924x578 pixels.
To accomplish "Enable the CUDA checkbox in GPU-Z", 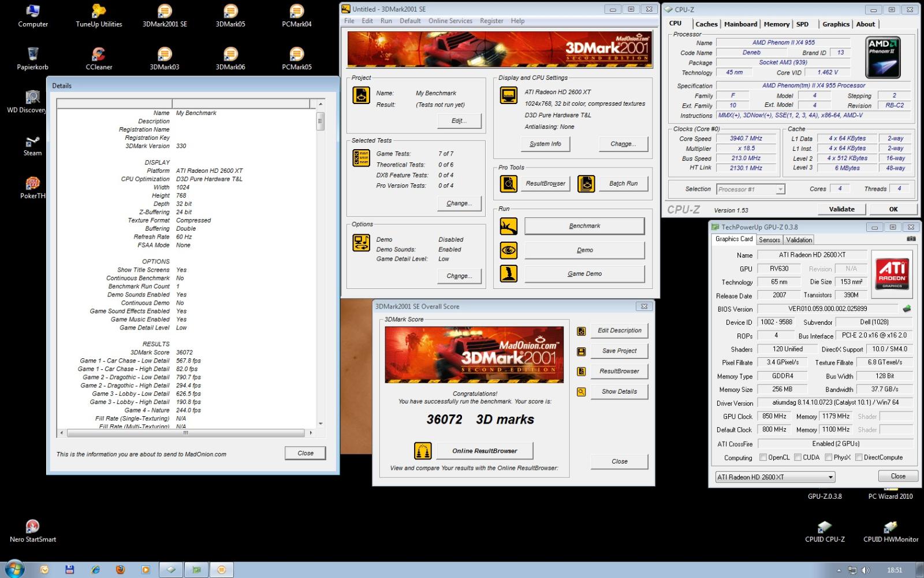I will (x=798, y=457).
